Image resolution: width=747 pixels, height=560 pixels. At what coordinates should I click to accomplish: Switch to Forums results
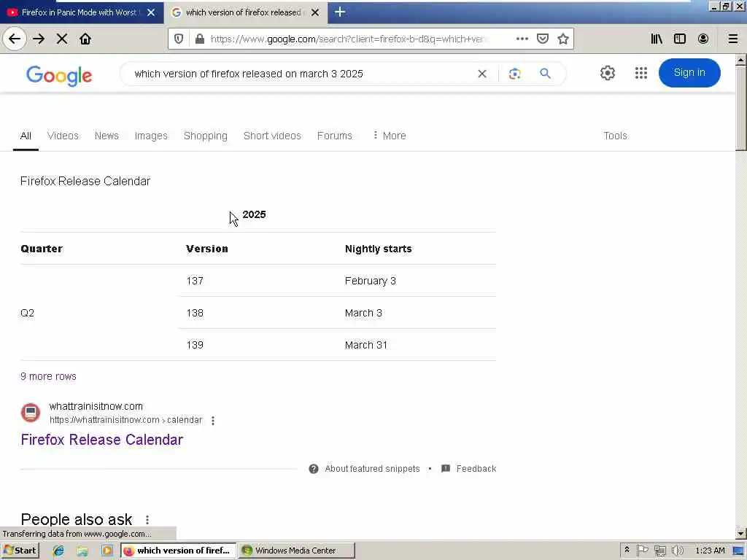[334, 136]
